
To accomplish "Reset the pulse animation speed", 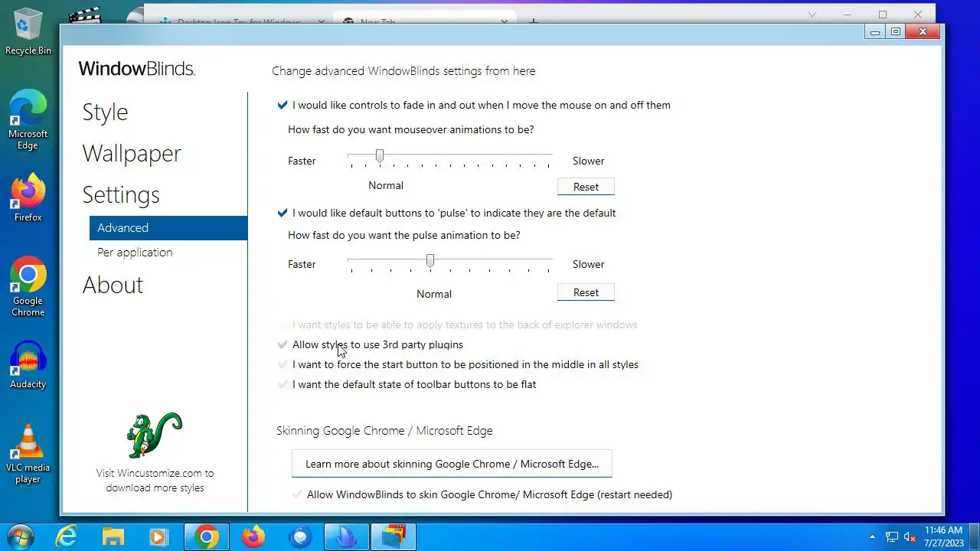I will (x=586, y=292).
